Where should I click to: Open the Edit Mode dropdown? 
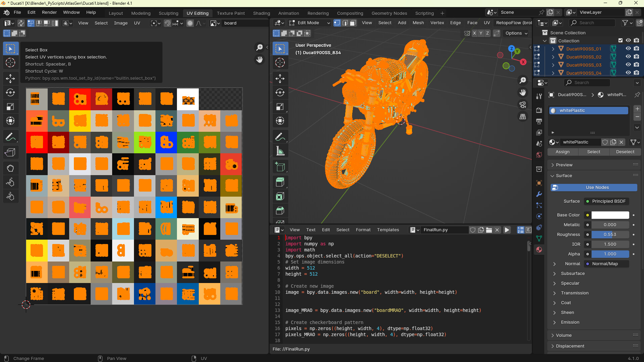pyautogui.click(x=309, y=23)
